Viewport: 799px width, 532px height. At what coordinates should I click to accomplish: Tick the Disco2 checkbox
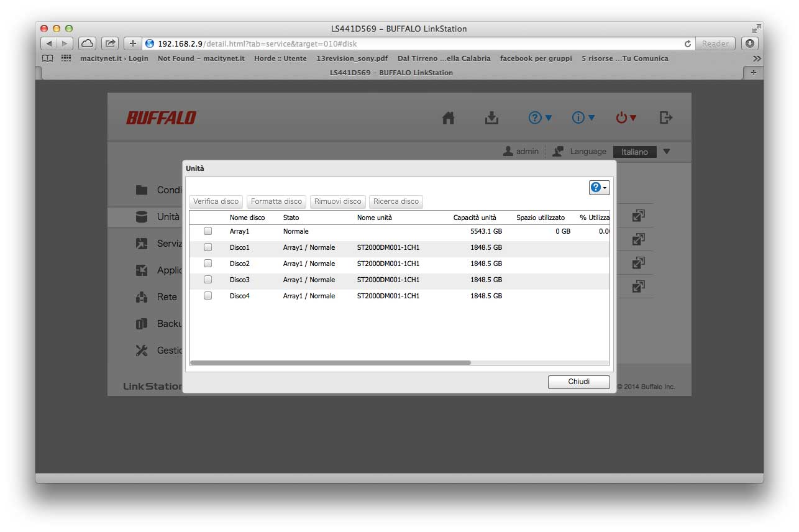(x=208, y=264)
